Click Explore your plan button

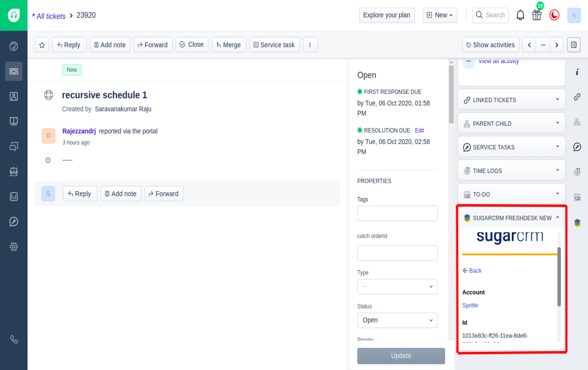(387, 15)
